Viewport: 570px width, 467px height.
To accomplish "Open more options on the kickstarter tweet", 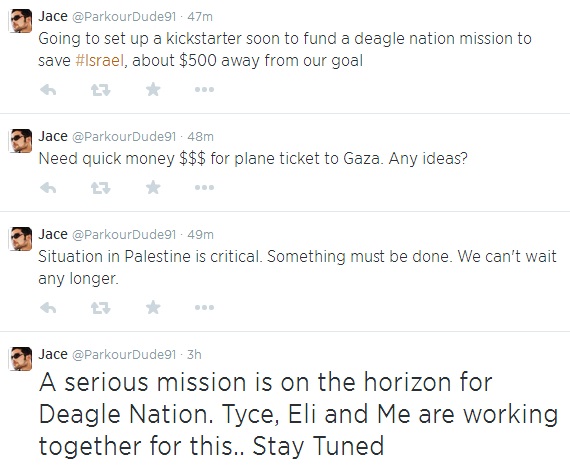I will point(204,89).
